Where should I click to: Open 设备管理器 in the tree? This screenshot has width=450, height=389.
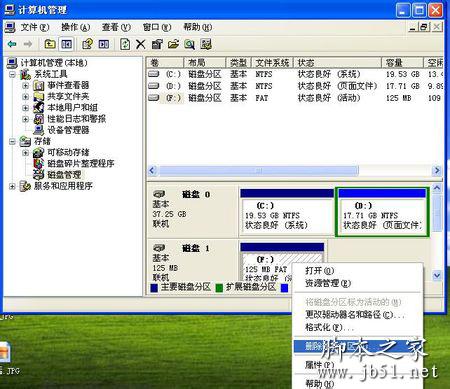[x=68, y=130]
